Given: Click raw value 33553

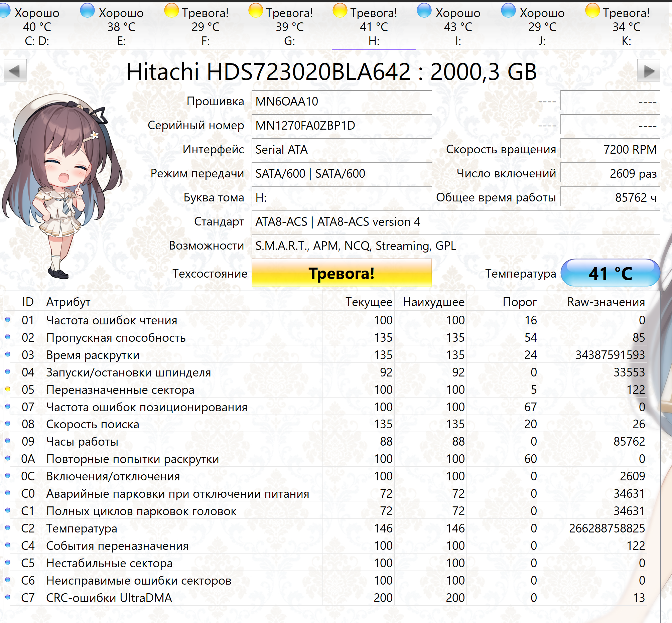Looking at the screenshot, I should pos(629,372).
